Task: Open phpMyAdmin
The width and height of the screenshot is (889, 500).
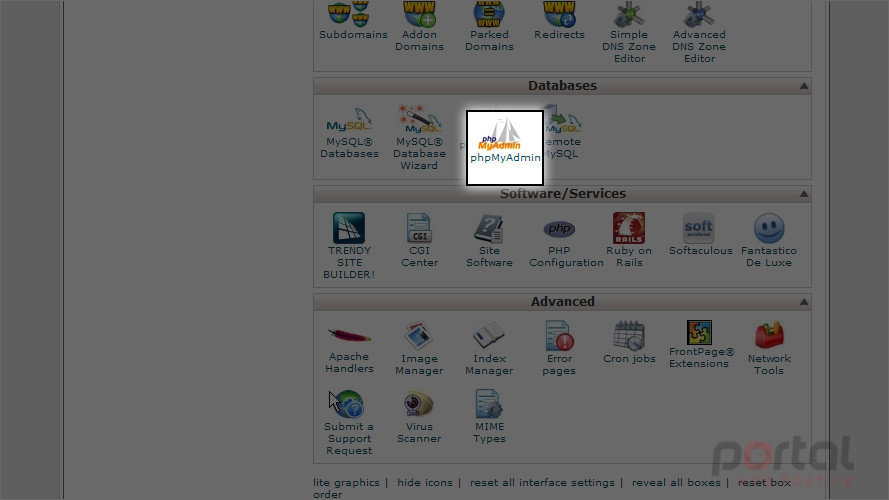Action: click(505, 148)
